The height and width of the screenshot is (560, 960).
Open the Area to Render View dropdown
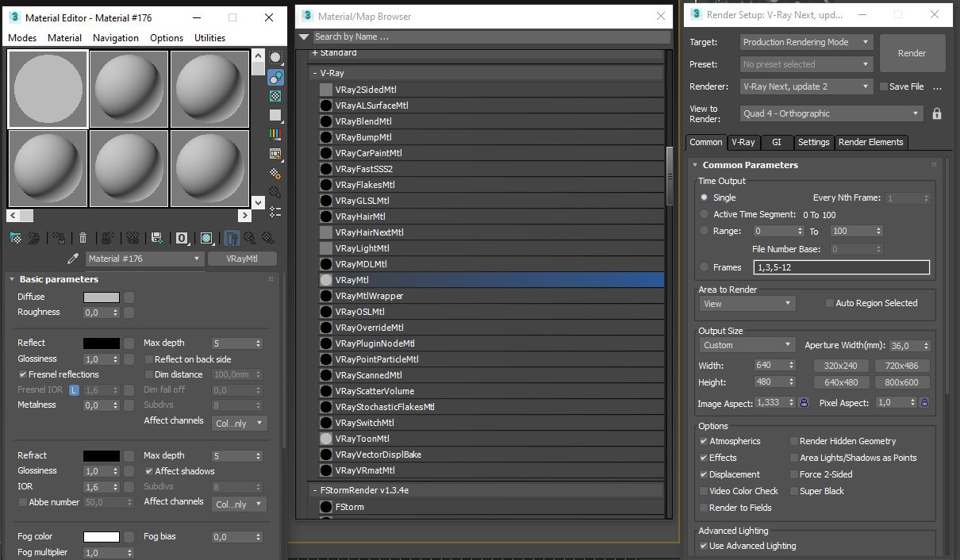[x=747, y=304]
